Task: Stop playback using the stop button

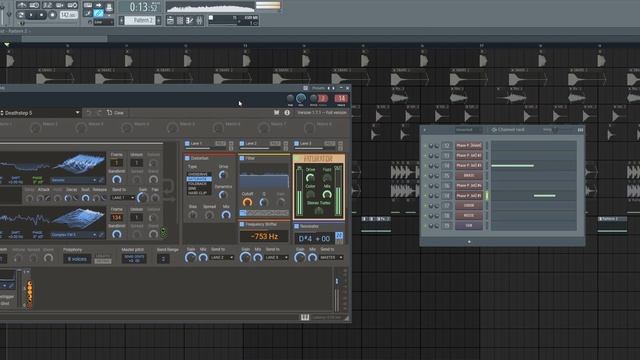Action: [42, 15]
